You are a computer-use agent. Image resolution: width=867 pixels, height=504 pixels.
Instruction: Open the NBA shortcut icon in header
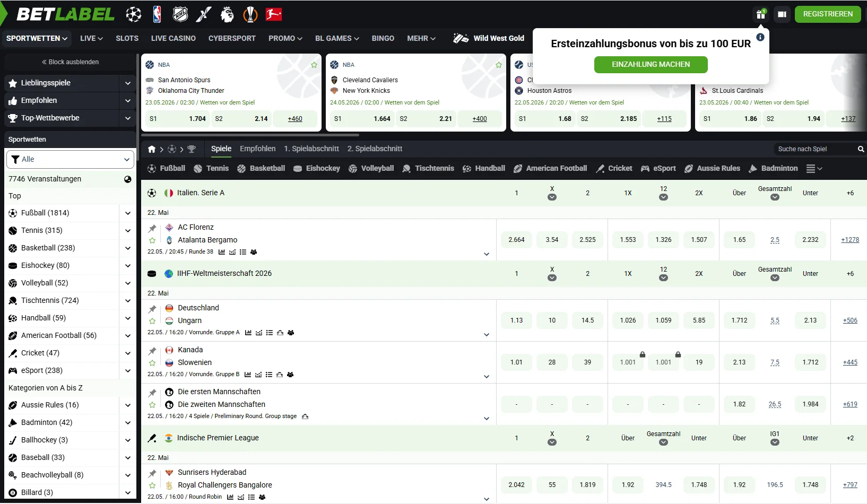(x=157, y=14)
